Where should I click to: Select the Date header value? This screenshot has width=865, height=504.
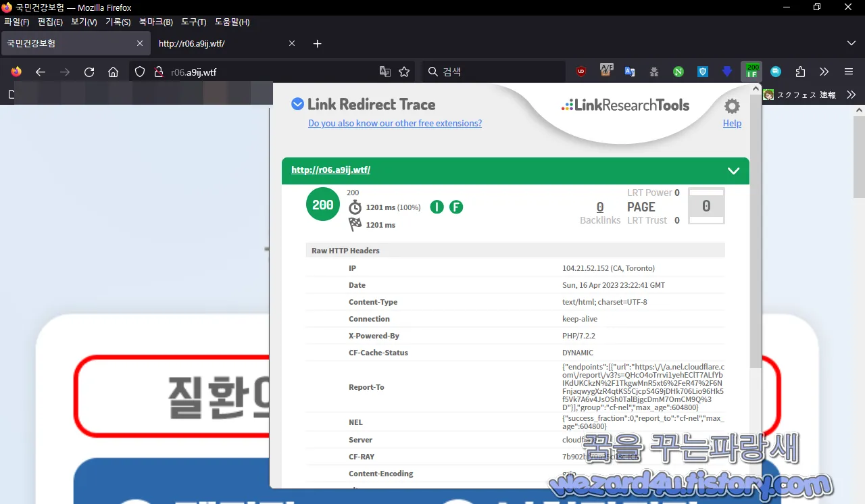614,285
